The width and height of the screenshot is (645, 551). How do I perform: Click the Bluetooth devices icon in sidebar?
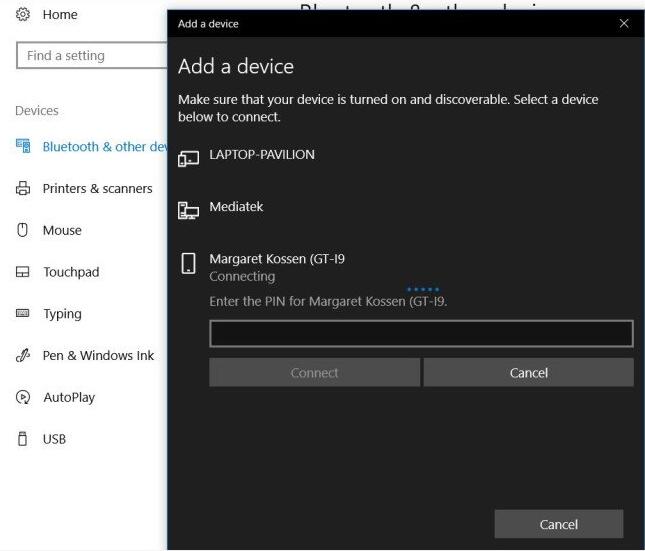23,146
